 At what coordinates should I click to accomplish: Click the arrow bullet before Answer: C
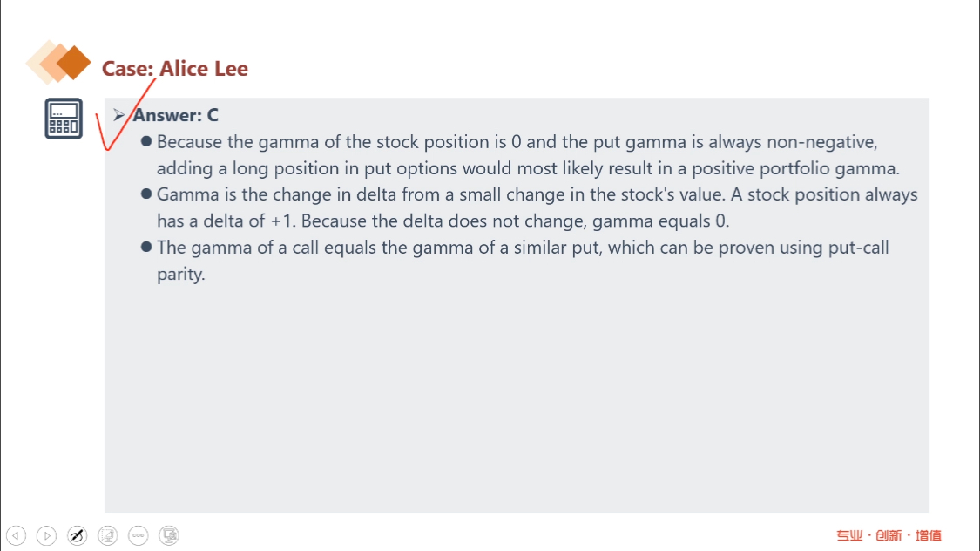coord(120,115)
